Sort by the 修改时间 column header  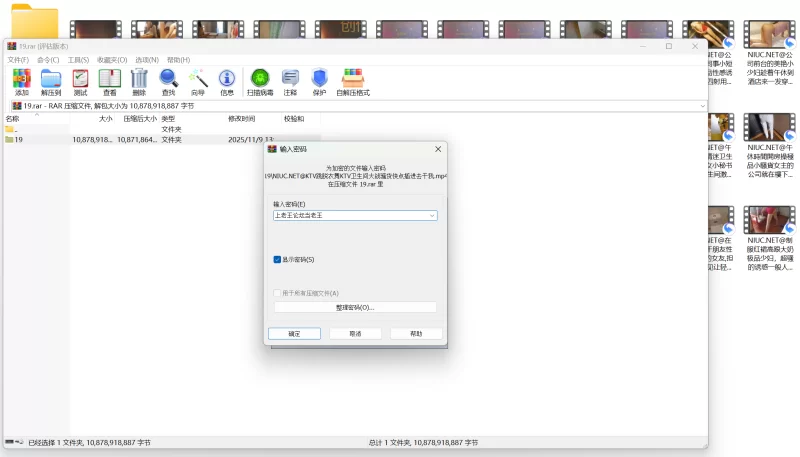[241, 118]
